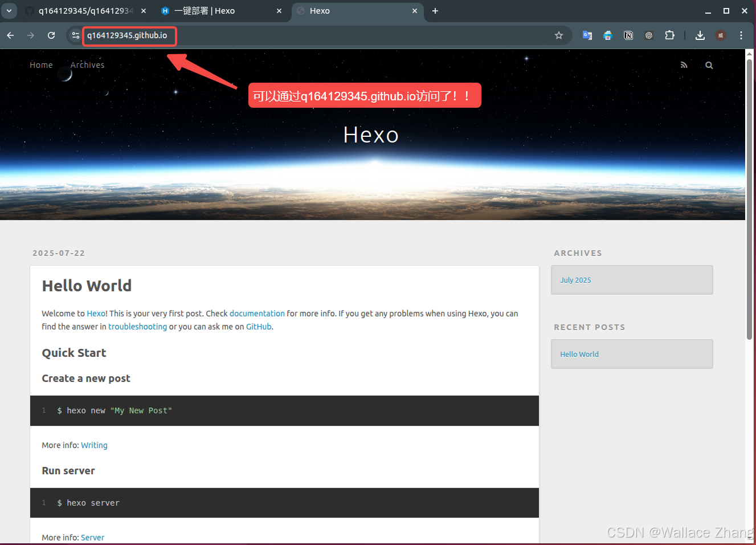Image resolution: width=756 pixels, height=545 pixels.
Task: Open the Server more info link
Action: click(92, 538)
